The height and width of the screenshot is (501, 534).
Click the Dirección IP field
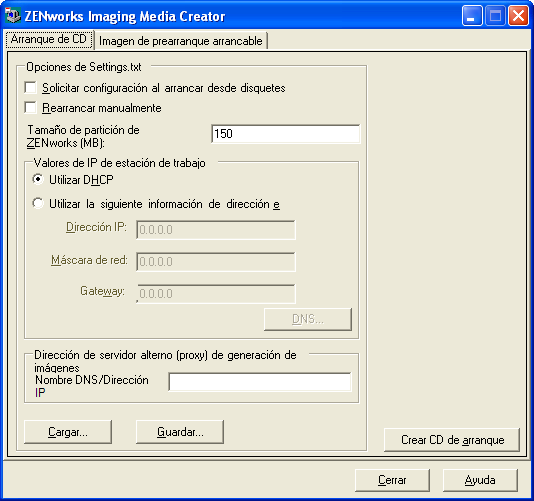click(x=216, y=230)
